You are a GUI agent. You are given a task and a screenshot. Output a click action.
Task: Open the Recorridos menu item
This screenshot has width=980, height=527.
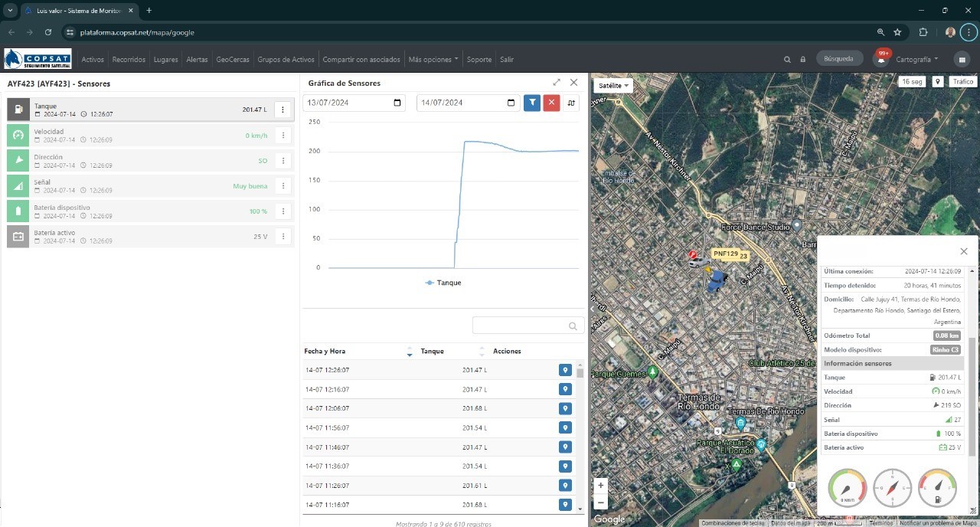coord(128,59)
